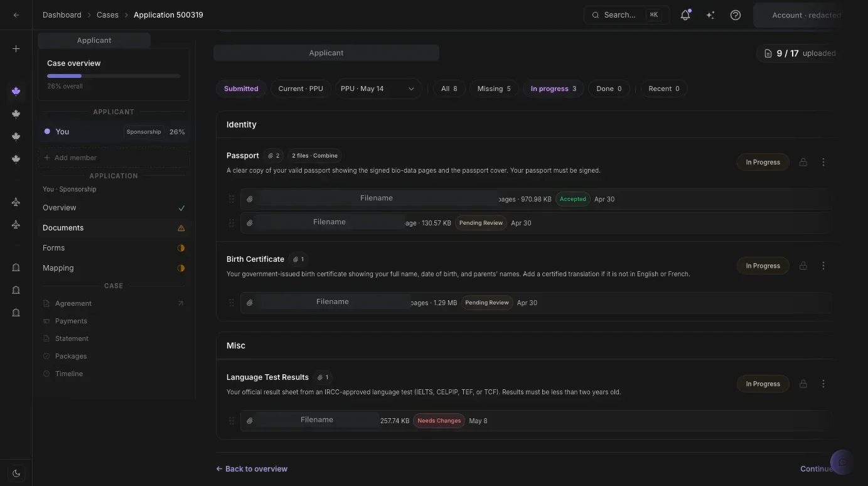Open the three-dot menu for Language Test Results
868x486 pixels.
[x=823, y=384]
